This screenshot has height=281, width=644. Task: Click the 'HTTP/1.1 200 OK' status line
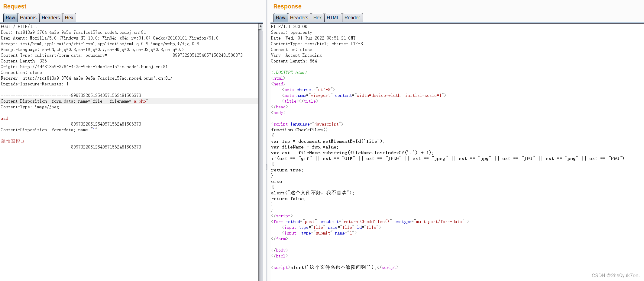[x=289, y=27]
